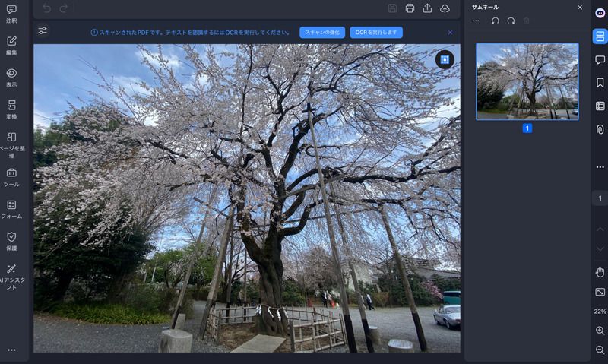This screenshot has width=608, height=364.
Task: Open the AIアシスタント assistant
Action: click(x=11, y=277)
